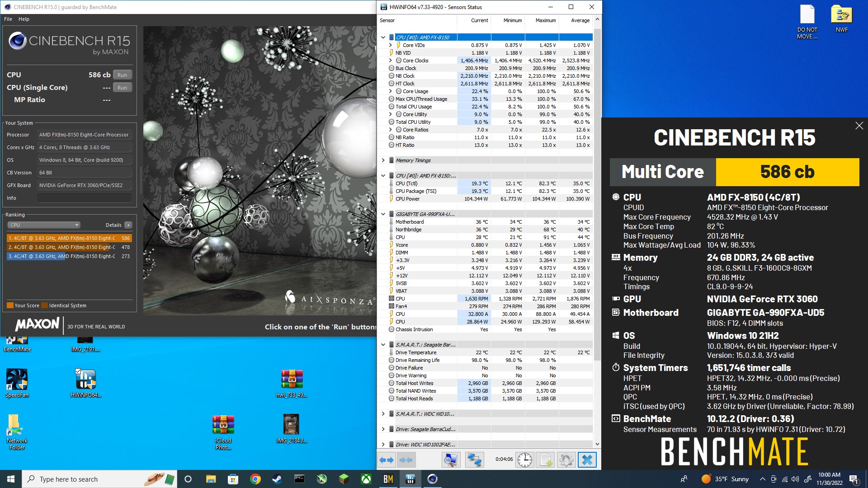This screenshot has width=868, height=488.
Task: Start HWiNFO logging with sheet-plus icon
Action: pyautogui.click(x=545, y=460)
